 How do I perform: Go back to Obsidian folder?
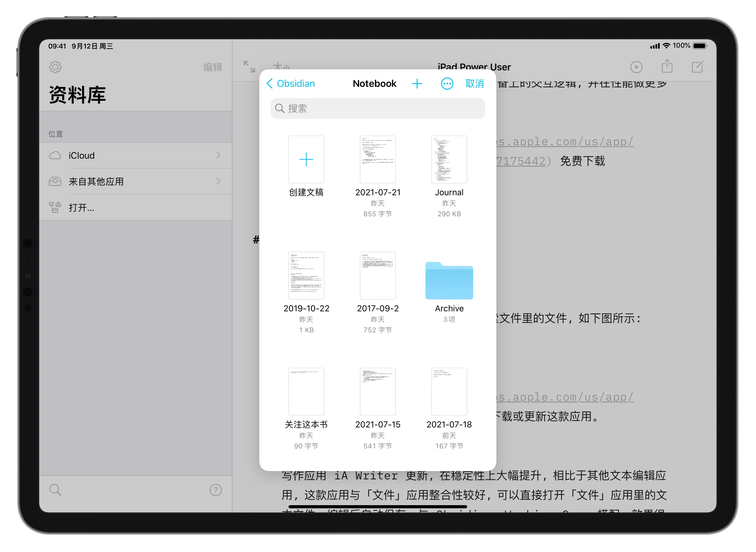pos(291,83)
